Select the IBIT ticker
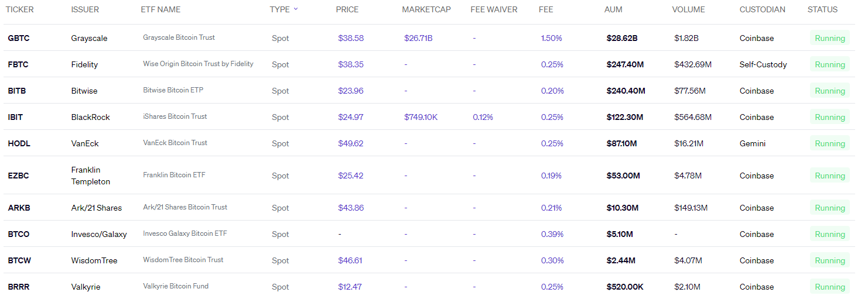 (15, 117)
